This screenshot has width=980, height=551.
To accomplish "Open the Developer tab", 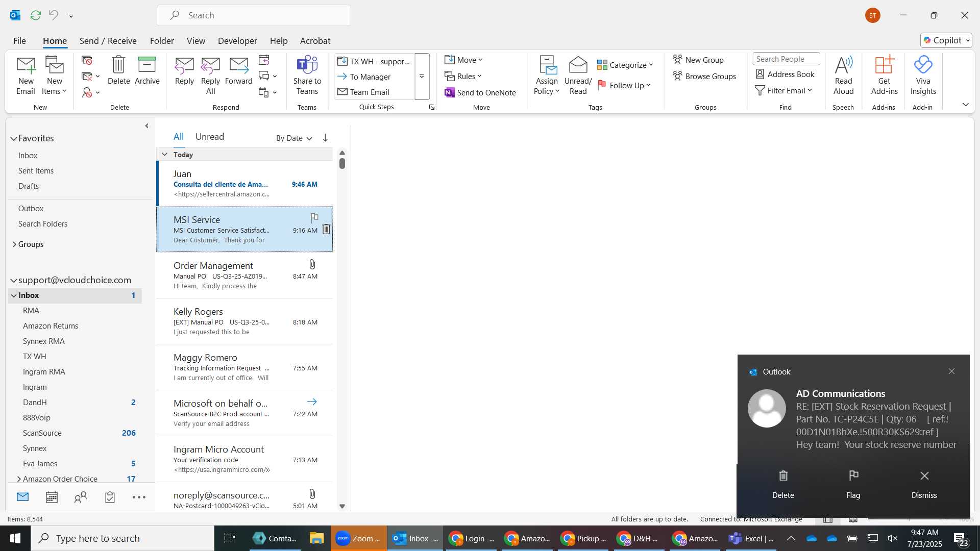I will (x=237, y=41).
